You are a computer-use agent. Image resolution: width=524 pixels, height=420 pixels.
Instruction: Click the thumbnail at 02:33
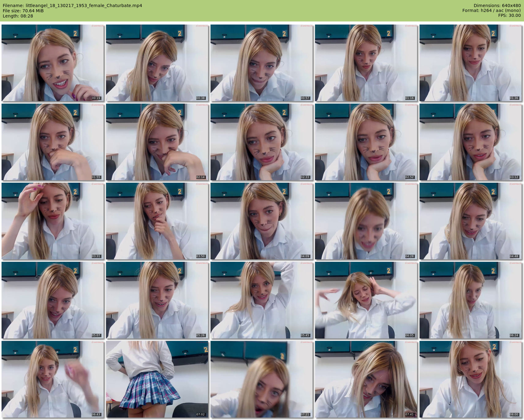pos(261,142)
